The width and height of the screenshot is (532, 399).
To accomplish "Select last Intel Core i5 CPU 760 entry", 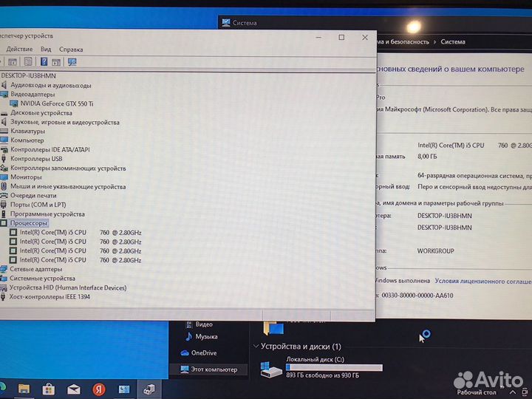I will 81,260.
